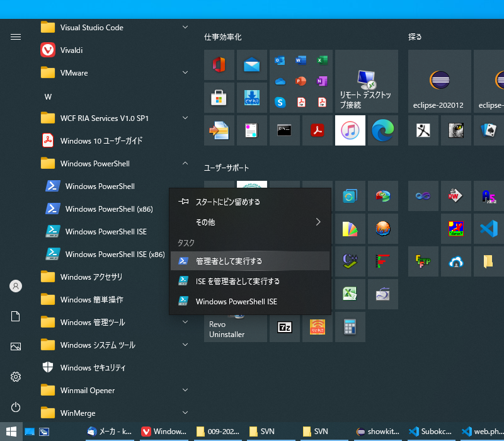Expand the Windows 管理ツール folder
The height and width of the screenshot is (441, 504).
click(x=185, y=322)
